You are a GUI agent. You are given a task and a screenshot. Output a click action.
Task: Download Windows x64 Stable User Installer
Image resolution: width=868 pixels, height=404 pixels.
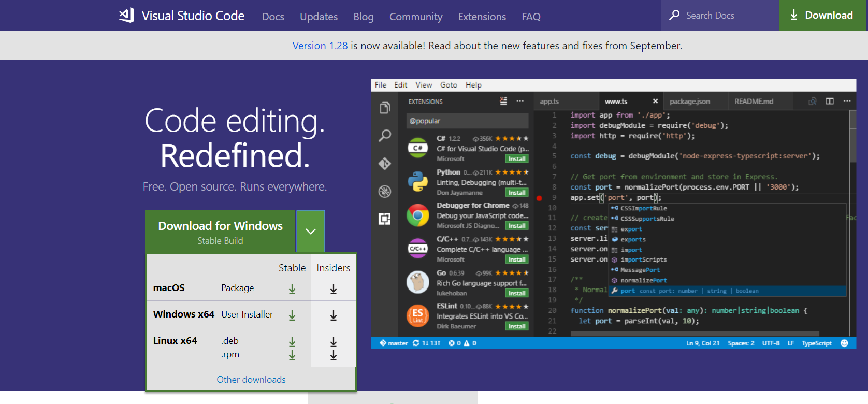[292, 315]
